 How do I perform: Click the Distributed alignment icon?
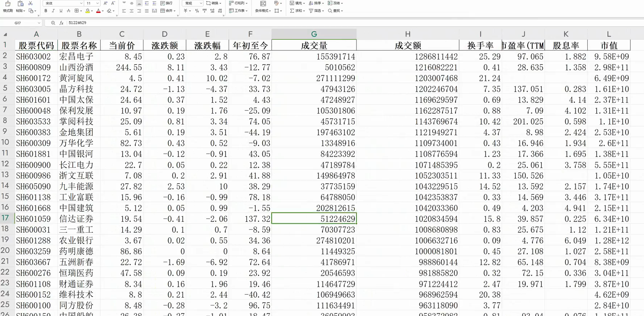tap(154, 11)
